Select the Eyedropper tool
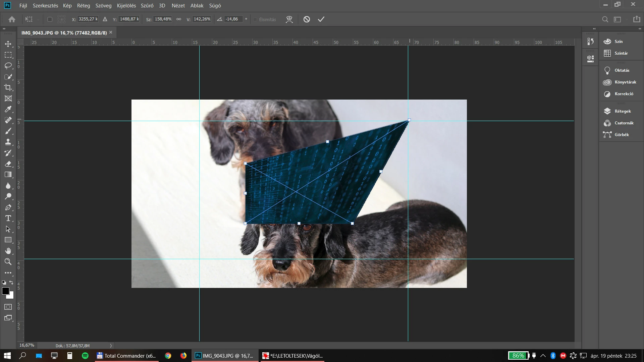The width and height of the screenshot is (644, 362). point(8,109)
